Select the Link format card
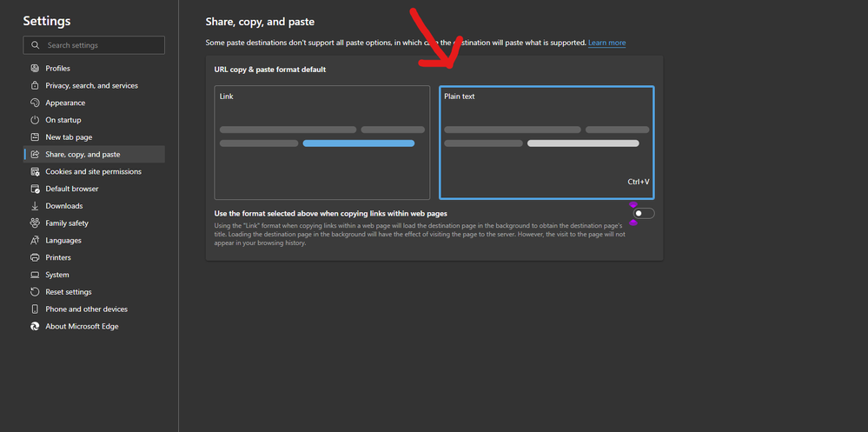The height and width of the screenshot is (432, 868). 322,143
